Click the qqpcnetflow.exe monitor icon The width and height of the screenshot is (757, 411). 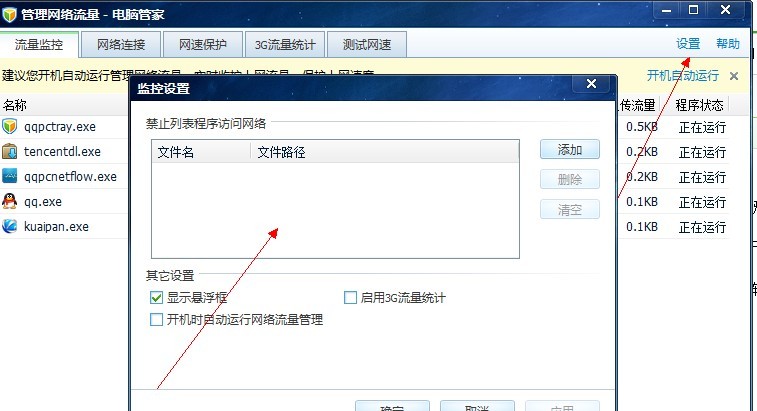pos(10,176)
